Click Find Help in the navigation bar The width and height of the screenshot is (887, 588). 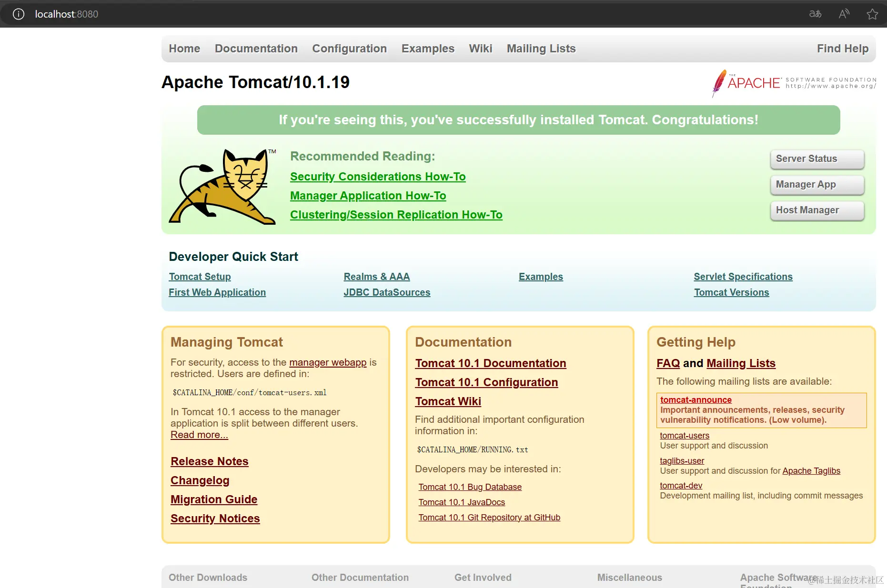843,49
